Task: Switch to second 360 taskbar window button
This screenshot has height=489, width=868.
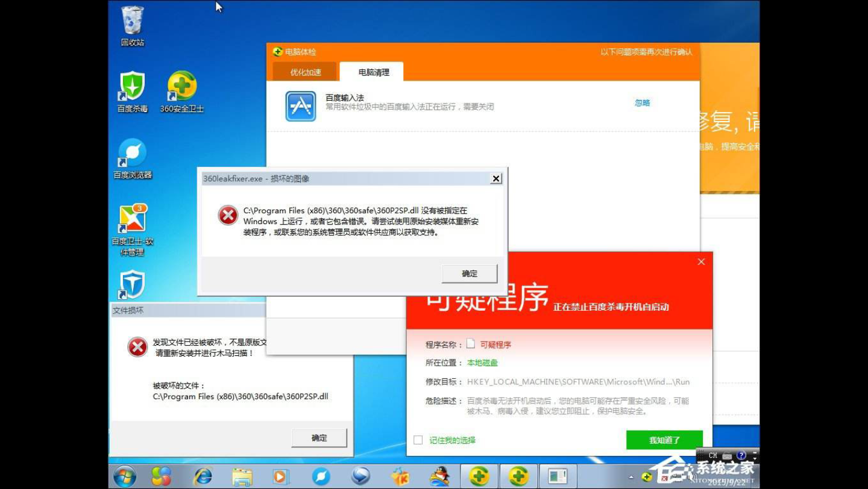Action: [x=518, y=476]
